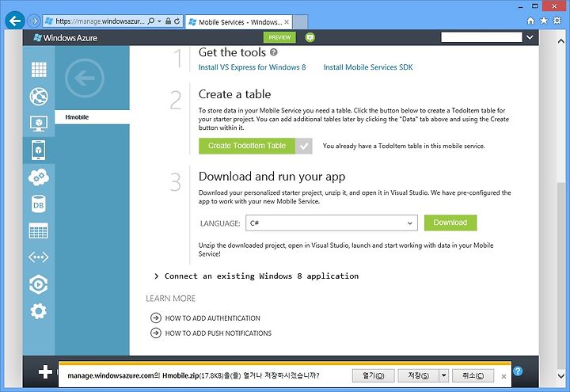Click the New plus icon in bottom bar
Viewport: 570px width, 392px height.
pos(45,372)
